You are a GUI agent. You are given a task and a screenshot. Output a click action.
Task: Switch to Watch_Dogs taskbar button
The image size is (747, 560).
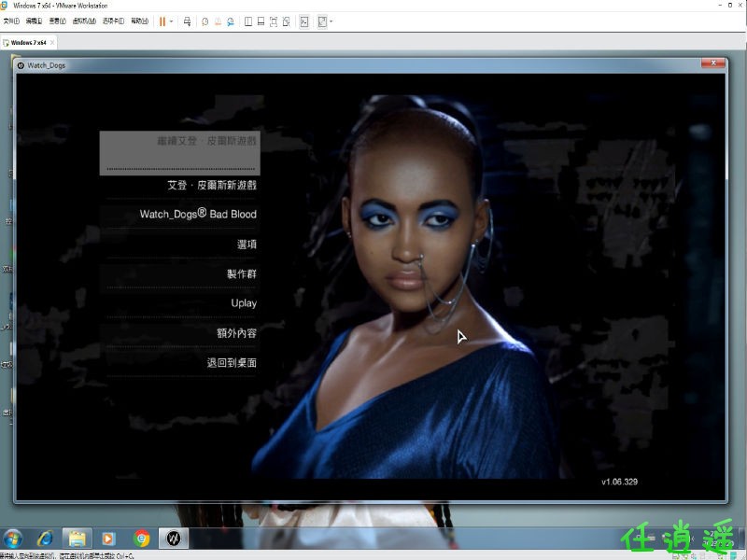(174, 539)
